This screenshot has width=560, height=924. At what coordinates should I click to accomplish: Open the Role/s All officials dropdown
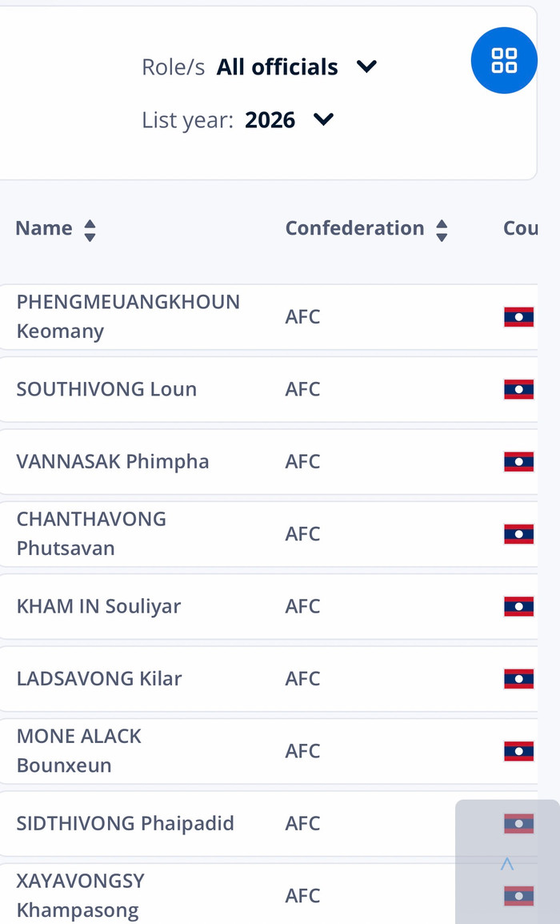[277, 67]
